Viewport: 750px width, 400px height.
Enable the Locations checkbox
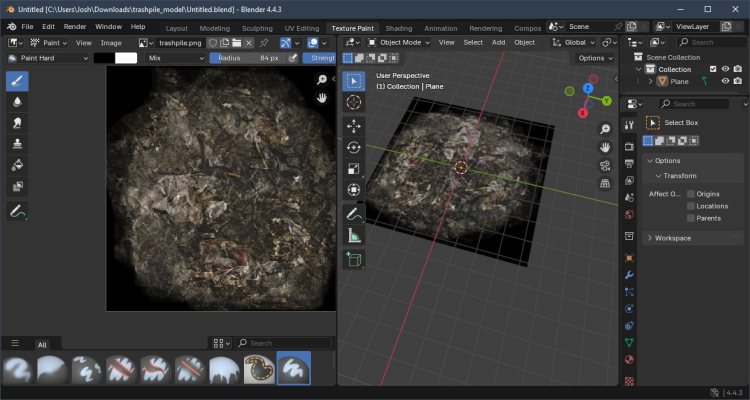(690, 205)
